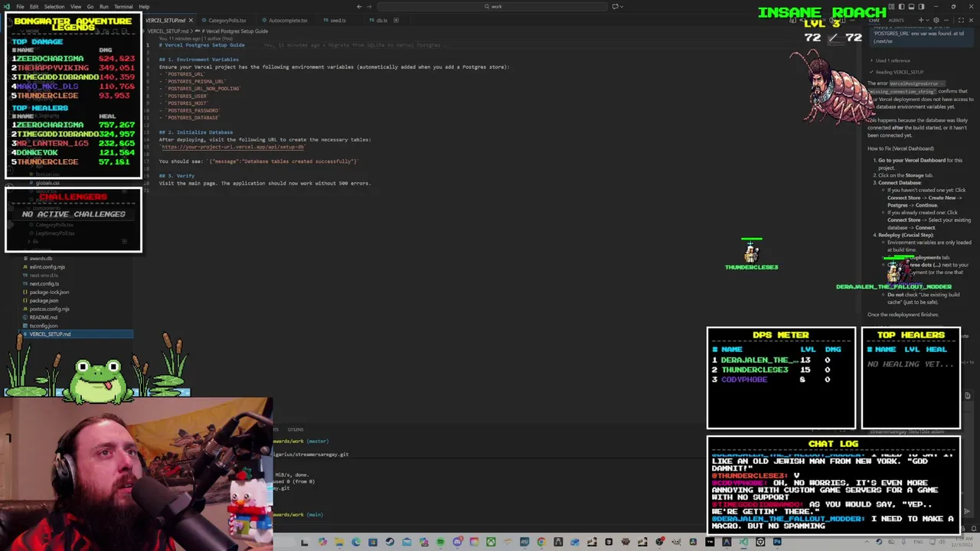Focus the 'work' command center search box
This screenshot has height=551, width=980.
(x=493, y=6)
